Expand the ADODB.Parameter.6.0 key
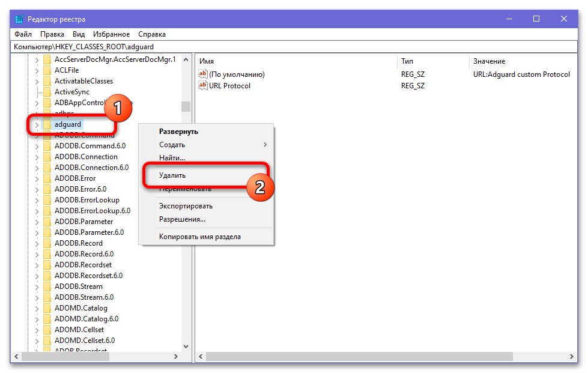This screenshot has height=373, width=588. click(37, 233)
